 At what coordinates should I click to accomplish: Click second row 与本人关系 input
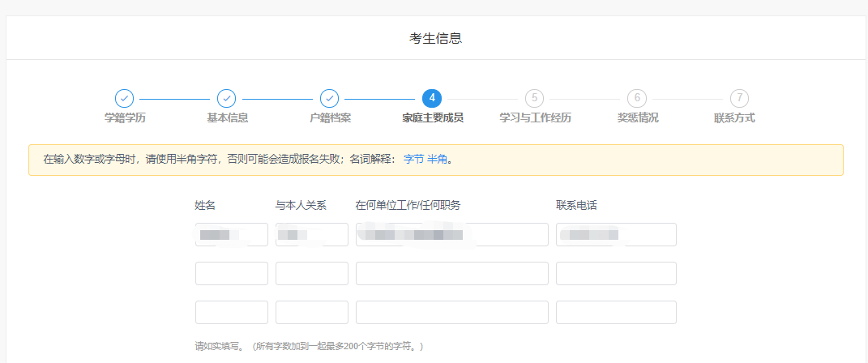click(x=311, y=274)
